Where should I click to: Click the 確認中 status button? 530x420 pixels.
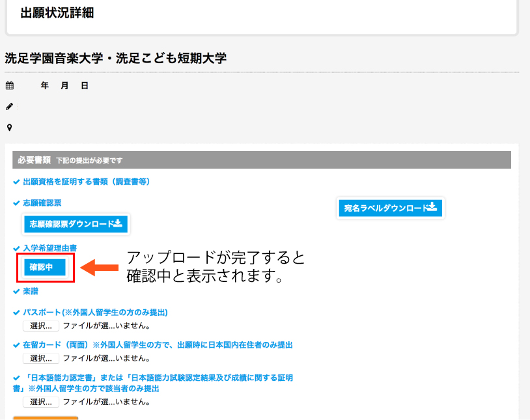(x=45, y=267)
